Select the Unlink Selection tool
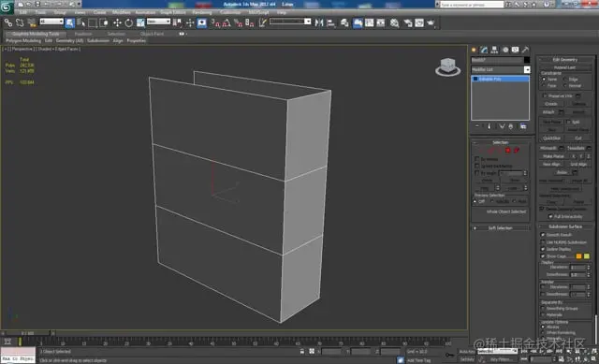Viewport: 599px width, 364px height. (x=20, y=22)
